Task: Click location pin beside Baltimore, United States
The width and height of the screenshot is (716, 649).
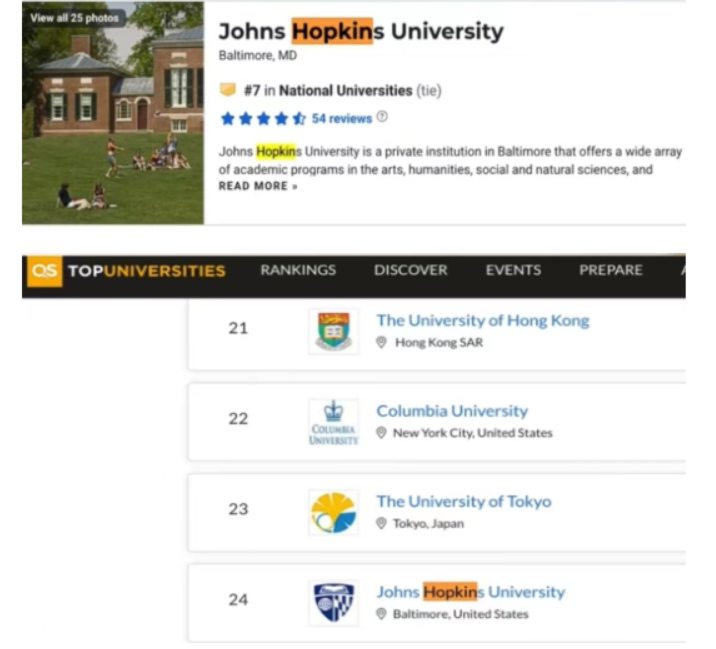Action: (x=381, y=614)
